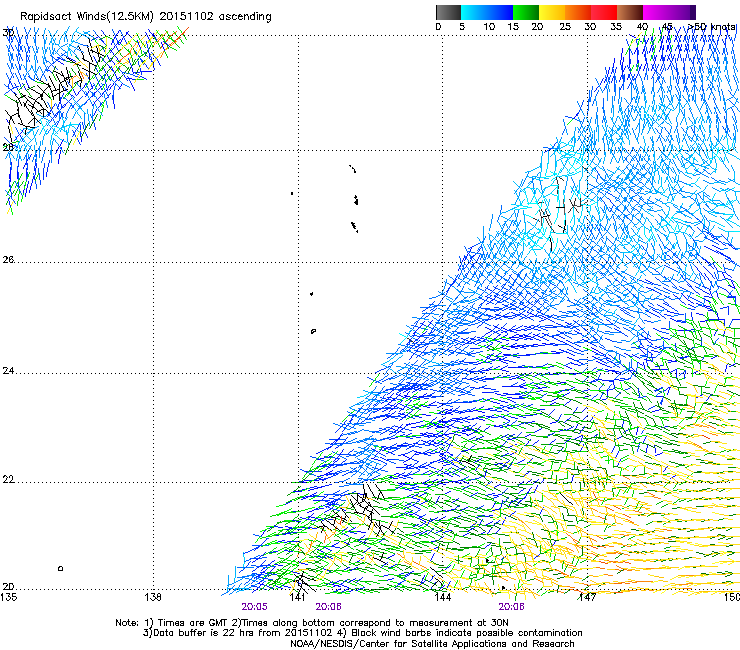
Task: Click the dark purple 45-50 knots legend swatch
Action: 682,12
